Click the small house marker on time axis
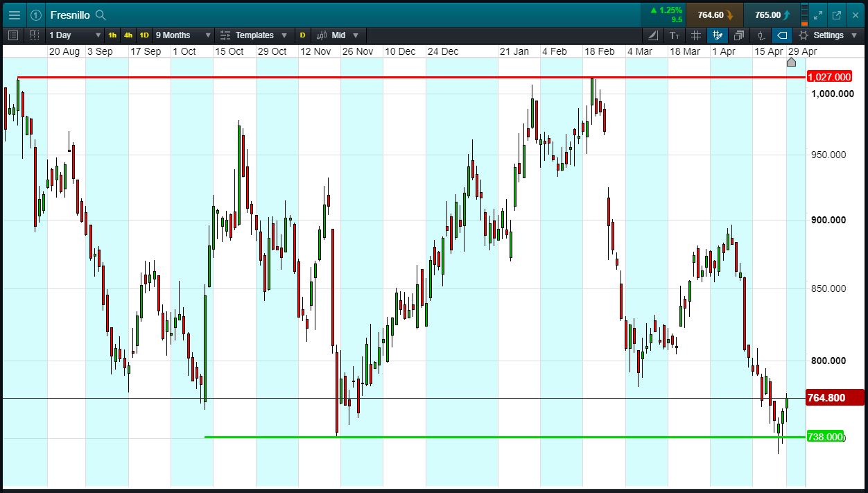The width and height of the screenshot is (868, 493). pos(792,62)
